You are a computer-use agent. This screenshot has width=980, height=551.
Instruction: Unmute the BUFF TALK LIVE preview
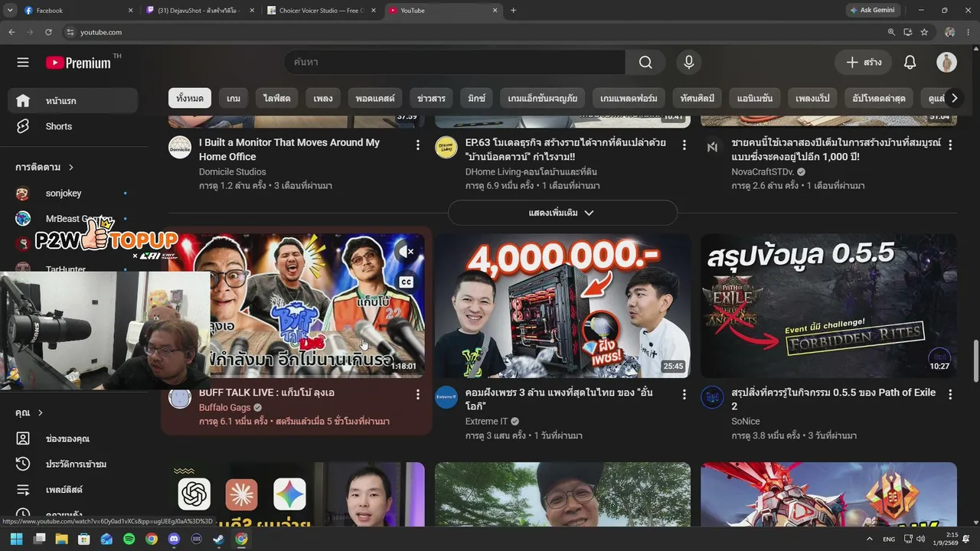406,251
